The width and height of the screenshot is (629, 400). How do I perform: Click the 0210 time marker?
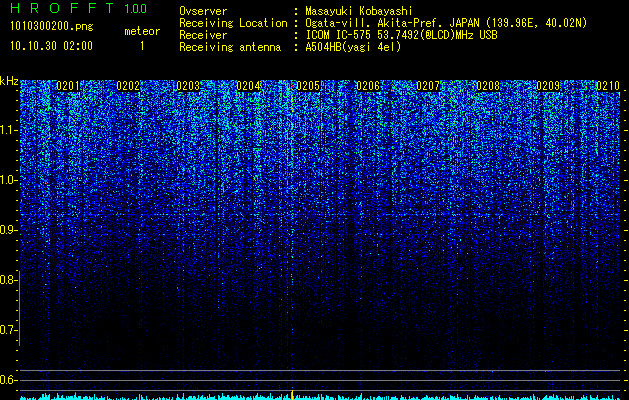click(x=608, y=86)
